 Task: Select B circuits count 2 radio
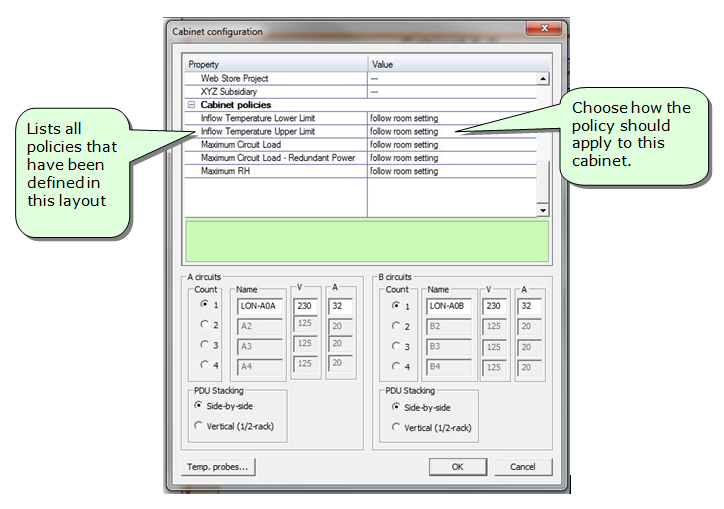click(394, 325)
